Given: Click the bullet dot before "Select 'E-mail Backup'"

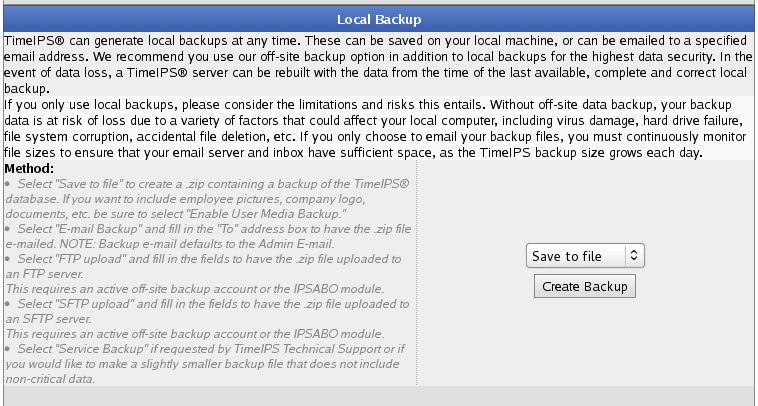Looking at the screenshot, I should pyautogui.click(x=7, y=229).
